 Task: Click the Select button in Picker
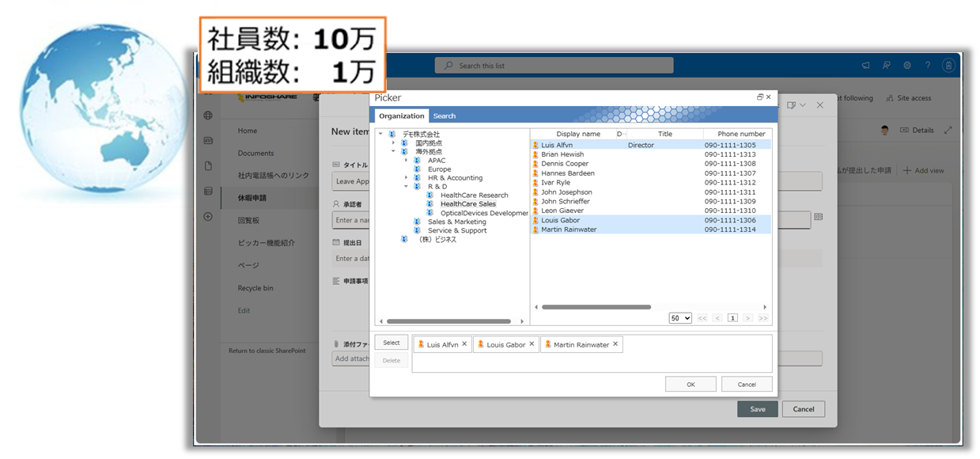[392, 343]
